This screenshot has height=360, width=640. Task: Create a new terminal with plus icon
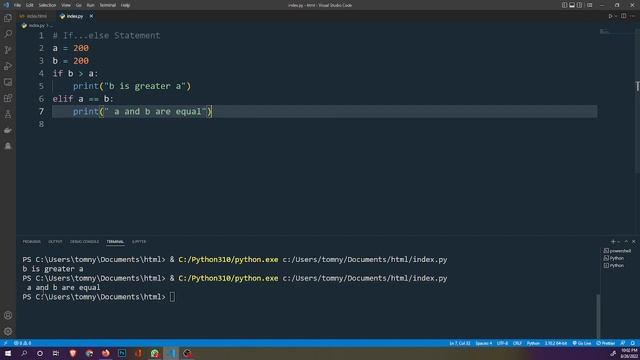(x=613, y=242)
